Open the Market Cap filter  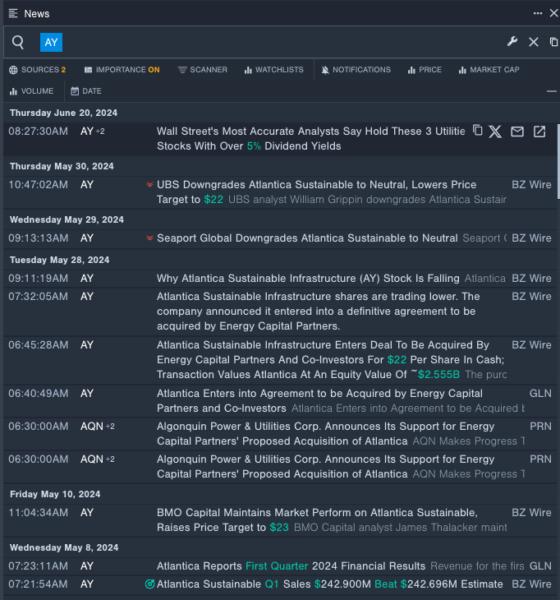pyautogui.click(x=489, y=70)
